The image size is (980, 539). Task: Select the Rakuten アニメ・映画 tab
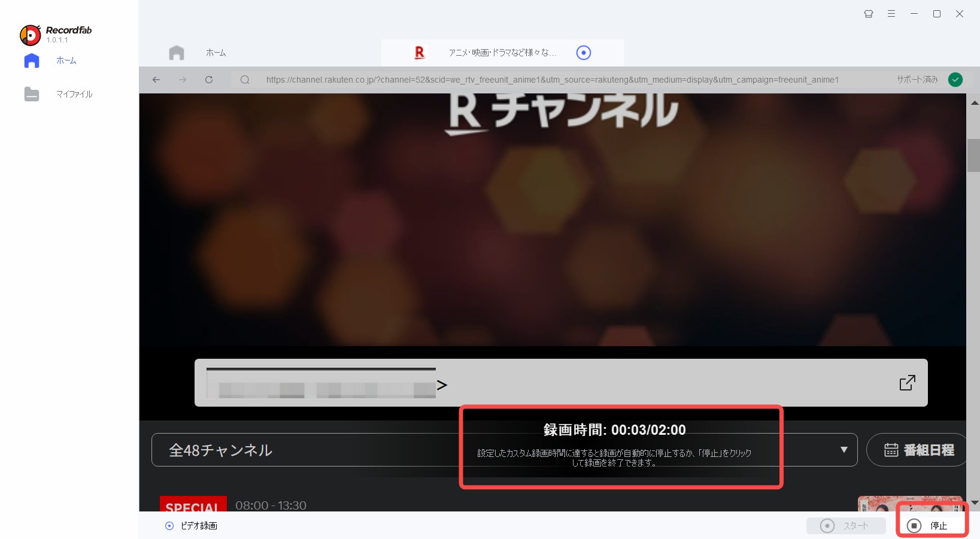(503, 53)
